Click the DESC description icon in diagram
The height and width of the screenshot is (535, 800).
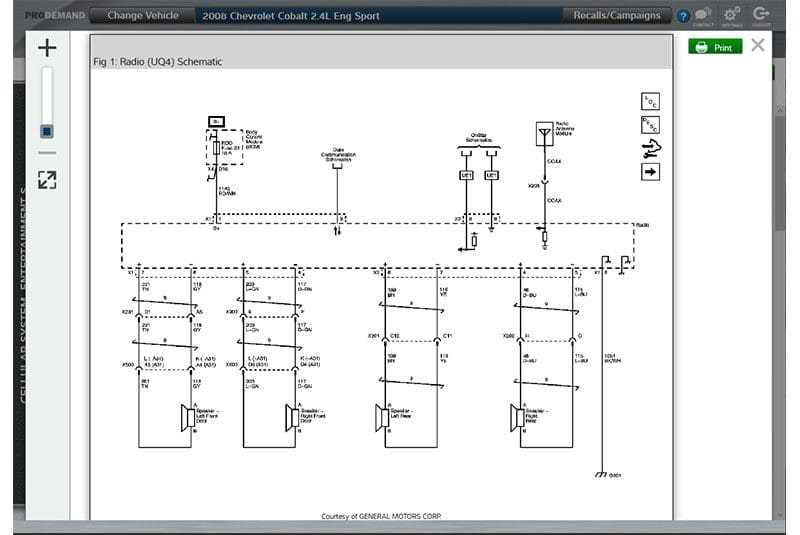click(x=650, y=125)
